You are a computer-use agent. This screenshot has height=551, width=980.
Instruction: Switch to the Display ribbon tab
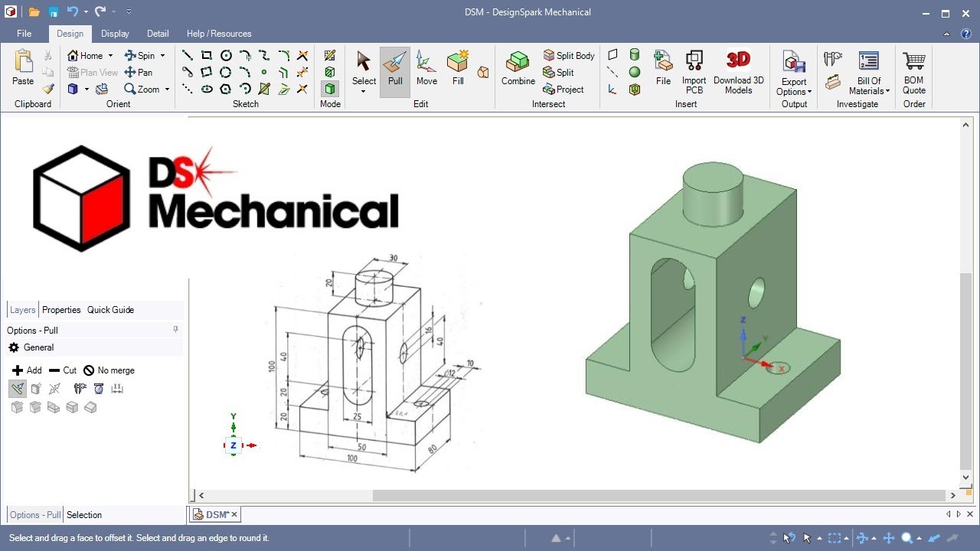pos(115,34)
